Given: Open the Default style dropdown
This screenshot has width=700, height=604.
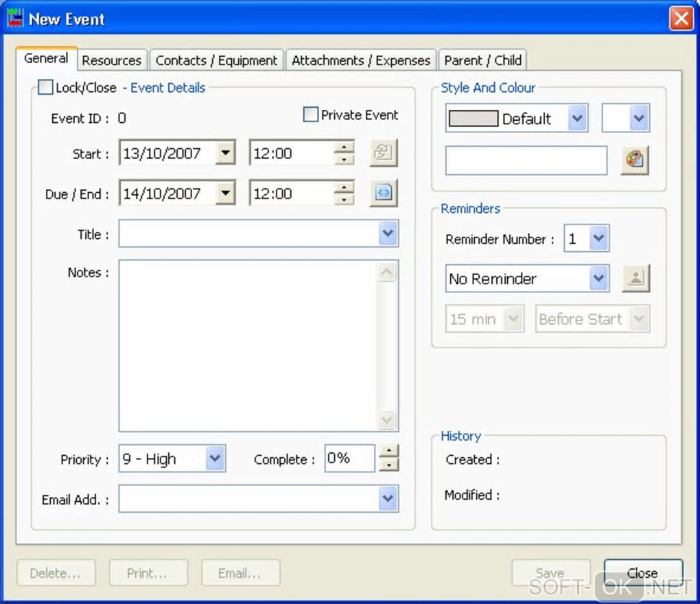Looking at the screenshot, I should pyautogui.click(x=578, y=118).
